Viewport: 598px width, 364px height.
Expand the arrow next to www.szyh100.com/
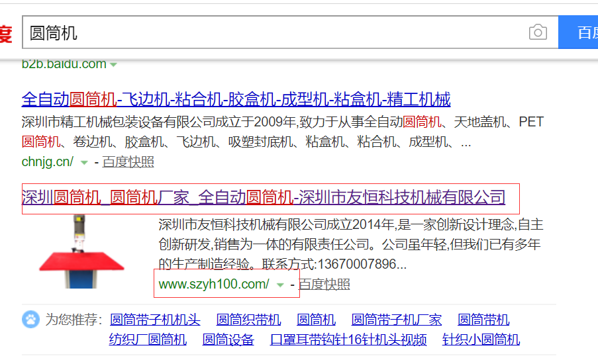(x=280, y=285)
